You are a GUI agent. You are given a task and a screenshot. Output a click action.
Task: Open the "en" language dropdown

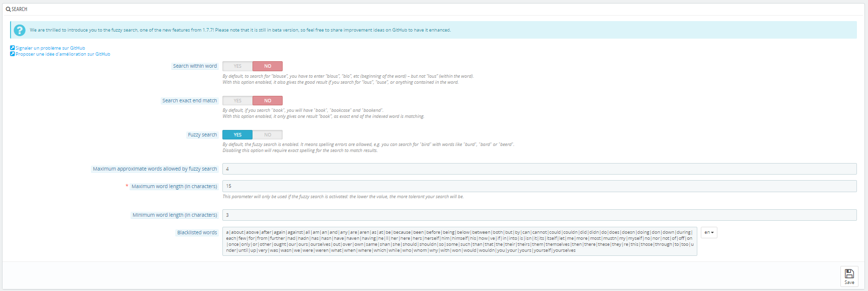(x=709, y=233)
